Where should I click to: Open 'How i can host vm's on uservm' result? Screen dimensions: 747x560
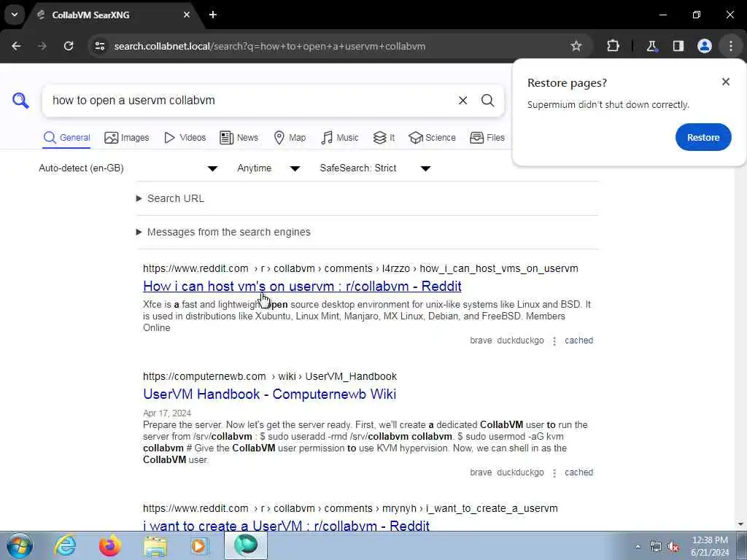click(x=302, y=286)
